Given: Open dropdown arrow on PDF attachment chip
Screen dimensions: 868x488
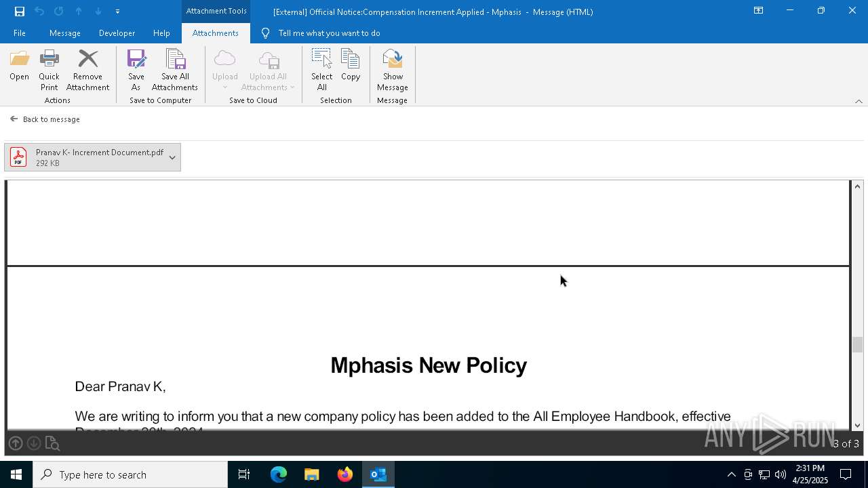Looking at the screenshot, I should (172, 157).
